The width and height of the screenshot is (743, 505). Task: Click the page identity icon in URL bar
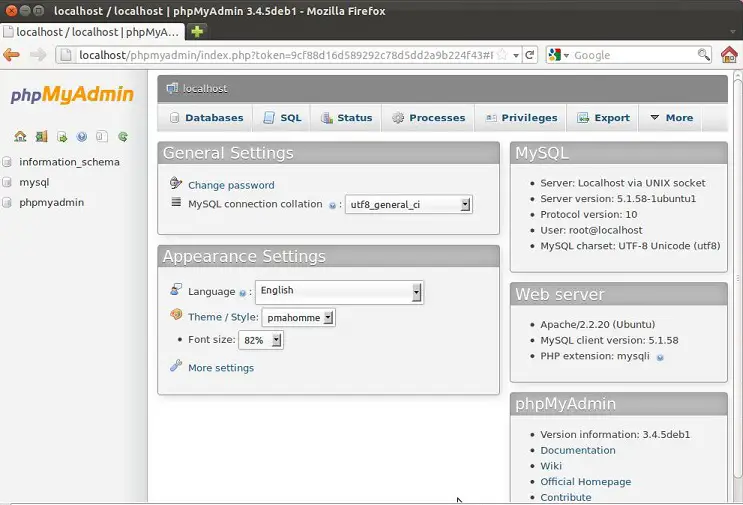[66, 55]
